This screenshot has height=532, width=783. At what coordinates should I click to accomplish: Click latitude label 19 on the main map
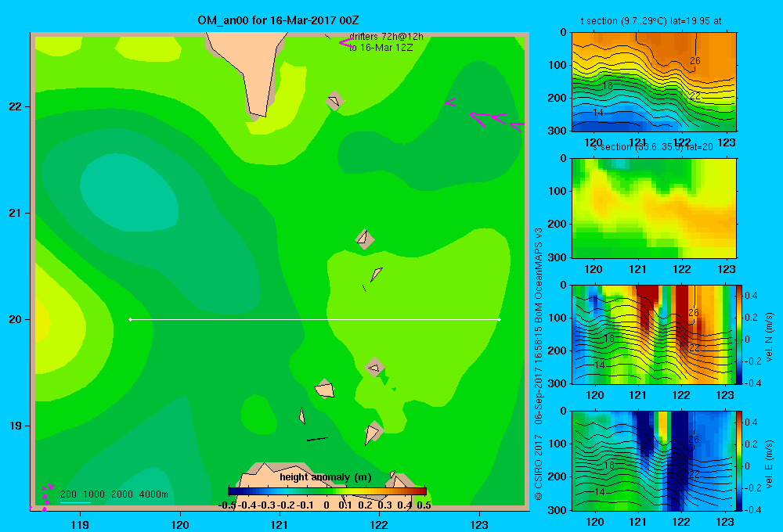point(15,426)
